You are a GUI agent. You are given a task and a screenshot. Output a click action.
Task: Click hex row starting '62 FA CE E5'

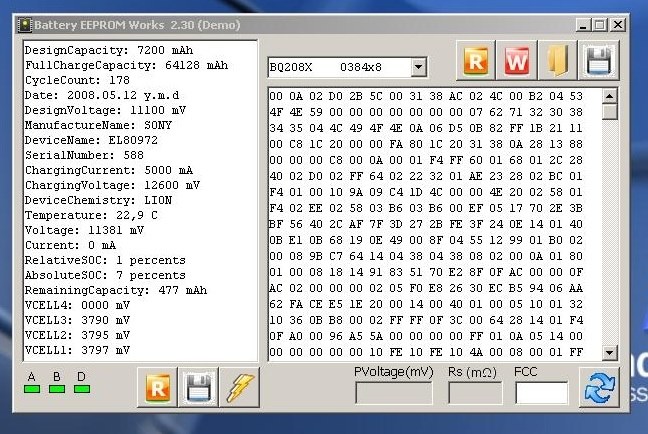(426, 304)
